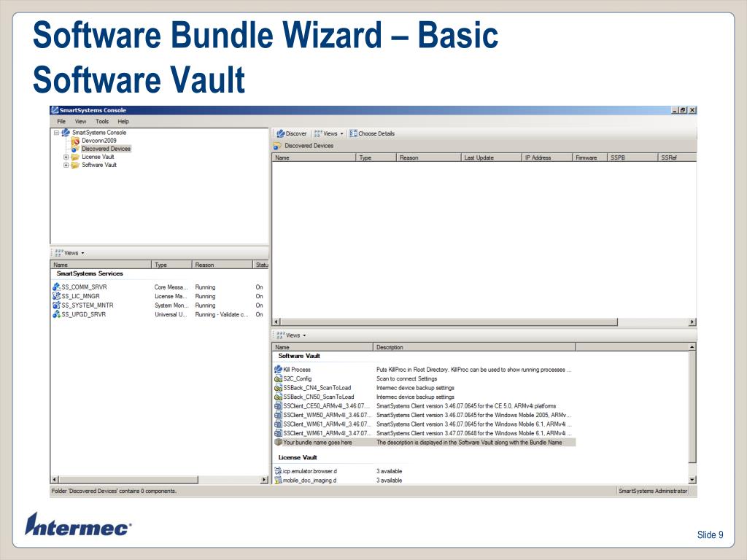Click the Discover toolbar icon

click(x=281, y=133)
